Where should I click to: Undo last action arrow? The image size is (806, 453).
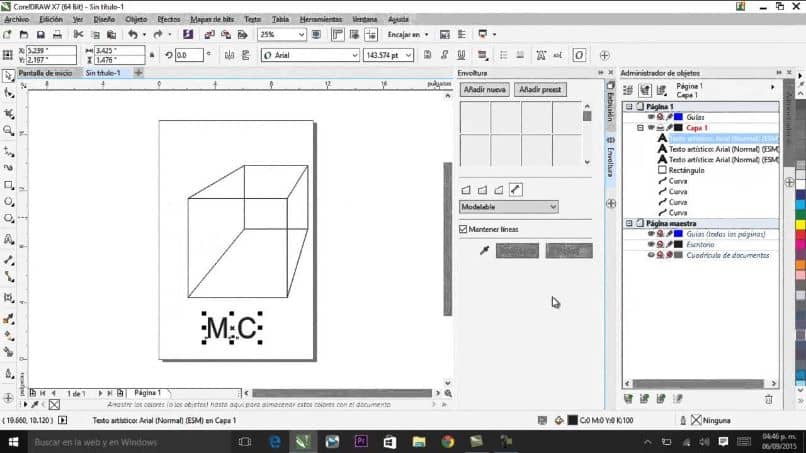pos(133,34)
